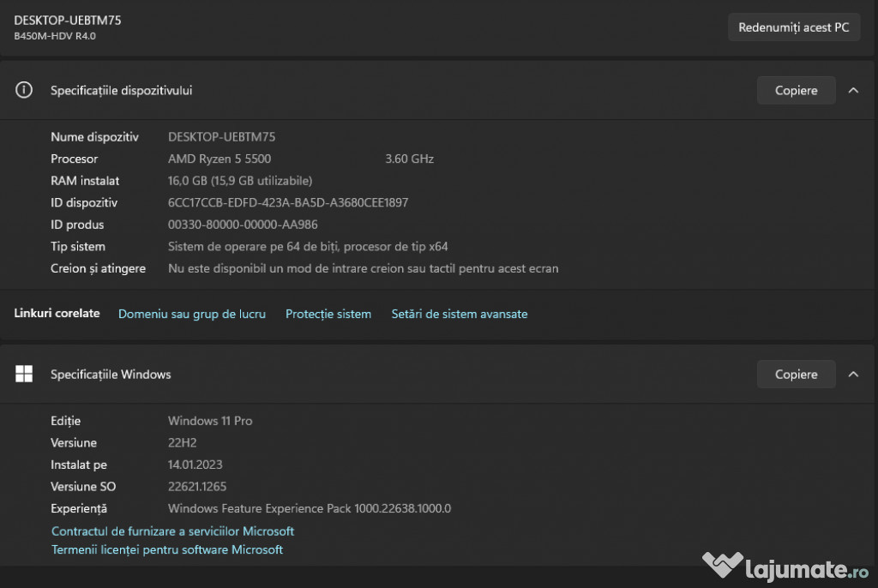Select the processor value AMD Ryzen 5 5500
The height and width of the screenshot is (588, 878).
click(219, 159)
